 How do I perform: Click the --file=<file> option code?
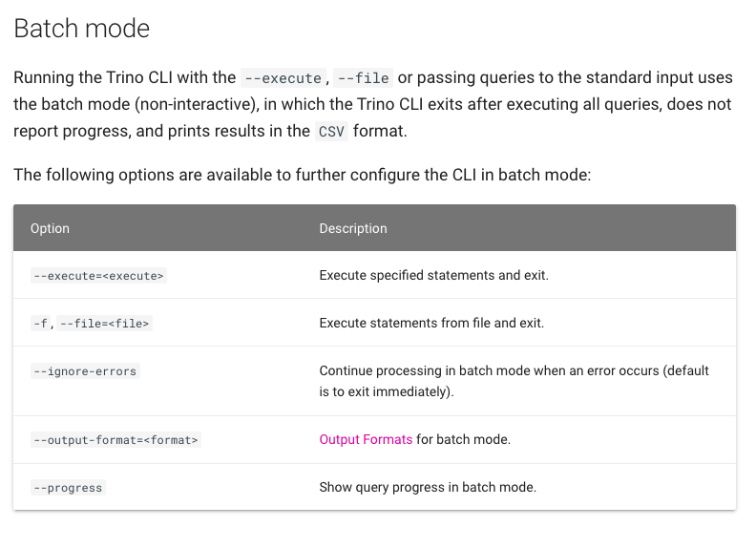(105, 324)
